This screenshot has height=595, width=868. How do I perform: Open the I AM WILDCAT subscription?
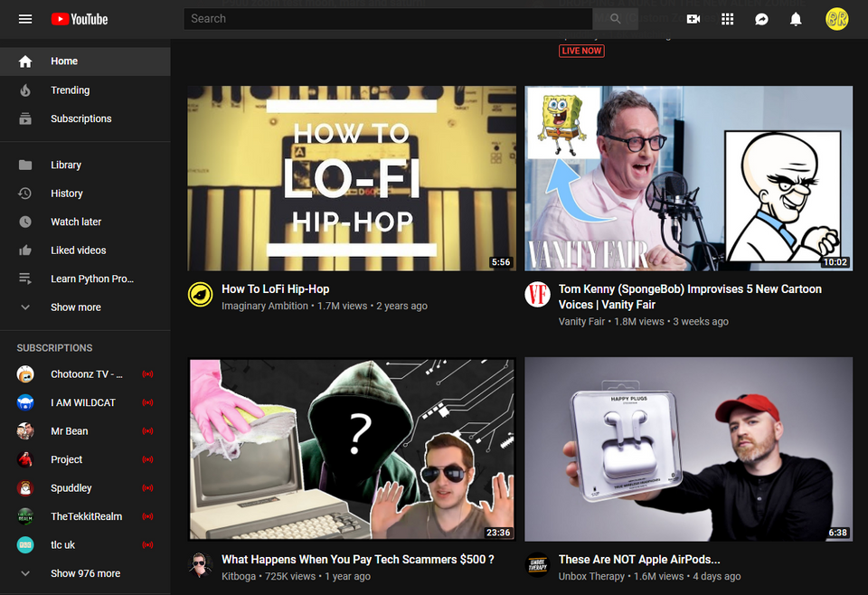(85, 402)
